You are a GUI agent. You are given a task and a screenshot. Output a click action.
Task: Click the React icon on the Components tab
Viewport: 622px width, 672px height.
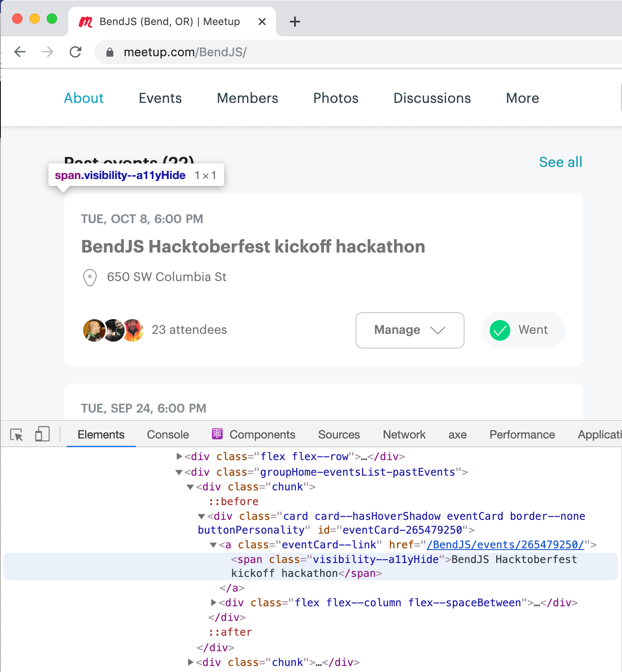coord(218,434)
